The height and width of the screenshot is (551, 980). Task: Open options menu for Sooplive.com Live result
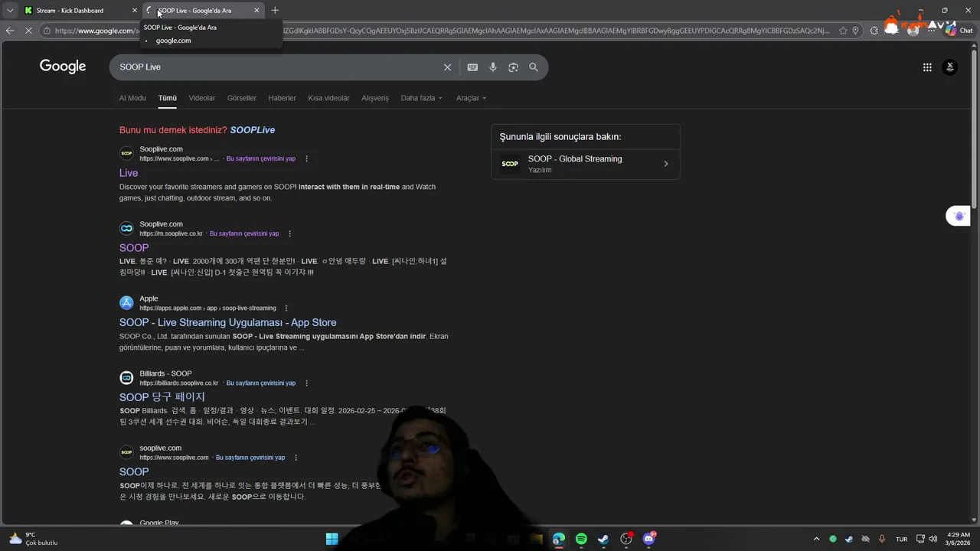click(307, 159)
